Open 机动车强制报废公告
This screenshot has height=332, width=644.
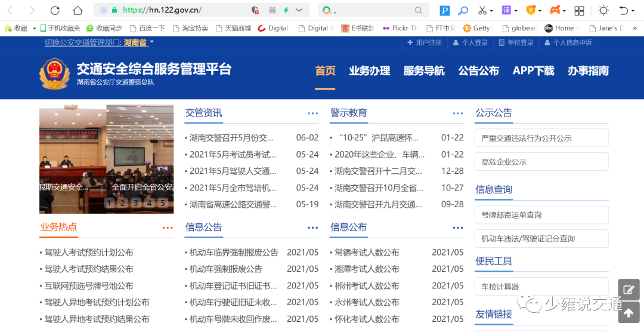pyautogui.click(x=225, y=269)
